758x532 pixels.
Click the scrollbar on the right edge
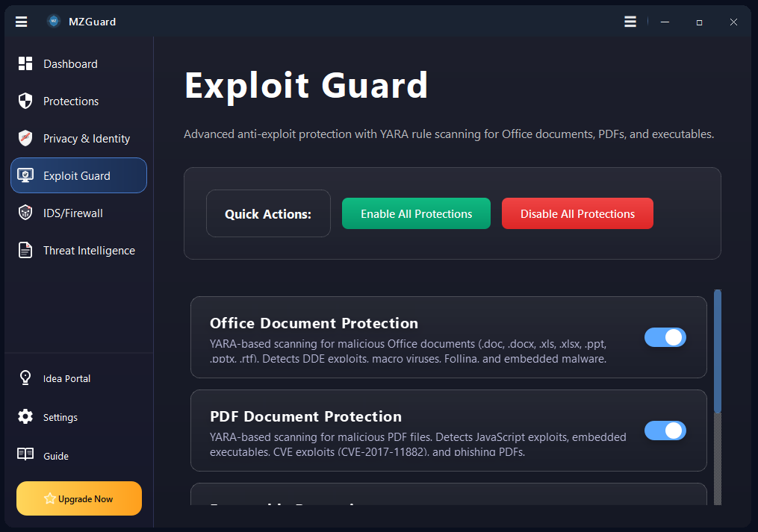[717, 351]
